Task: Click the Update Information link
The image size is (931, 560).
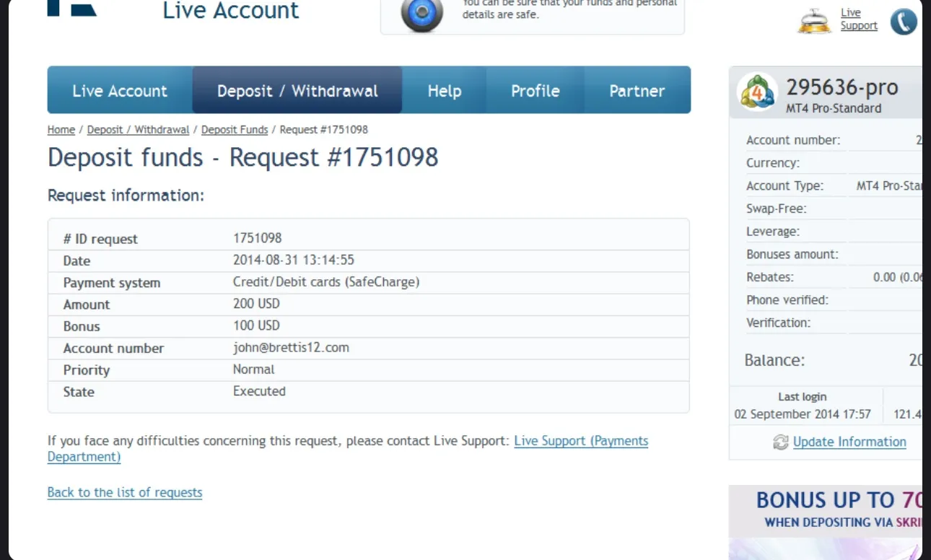Action: click(x=849, y=442)
